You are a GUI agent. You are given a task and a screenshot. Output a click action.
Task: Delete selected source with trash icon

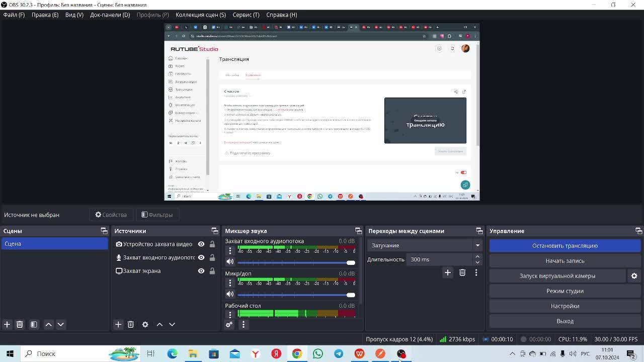pyautogui.click(x=130, y=324)
